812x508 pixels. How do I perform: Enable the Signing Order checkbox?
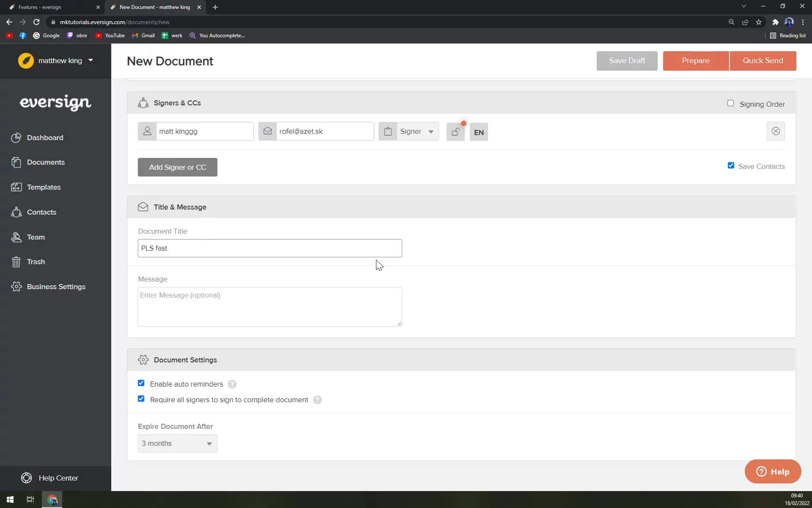tap(730, 103)
